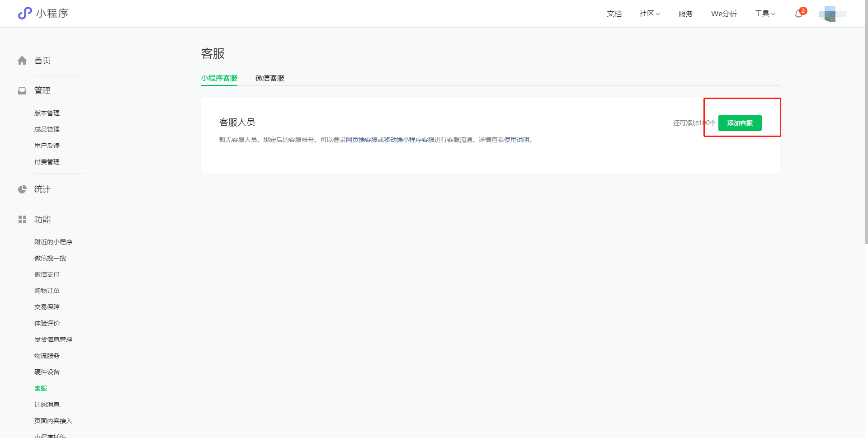This screenshot has width=868, height=438.
Task: Select the 小程序客服 tab
Action: (219, 78)
